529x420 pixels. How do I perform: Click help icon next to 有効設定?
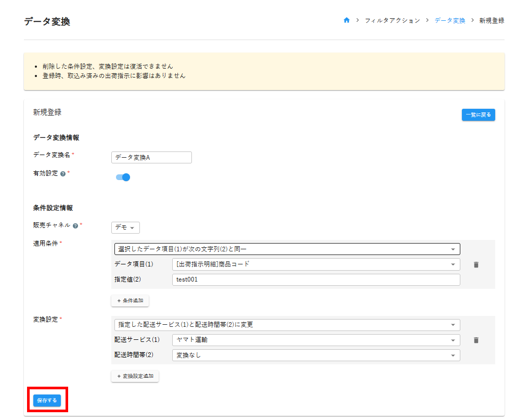63,174
